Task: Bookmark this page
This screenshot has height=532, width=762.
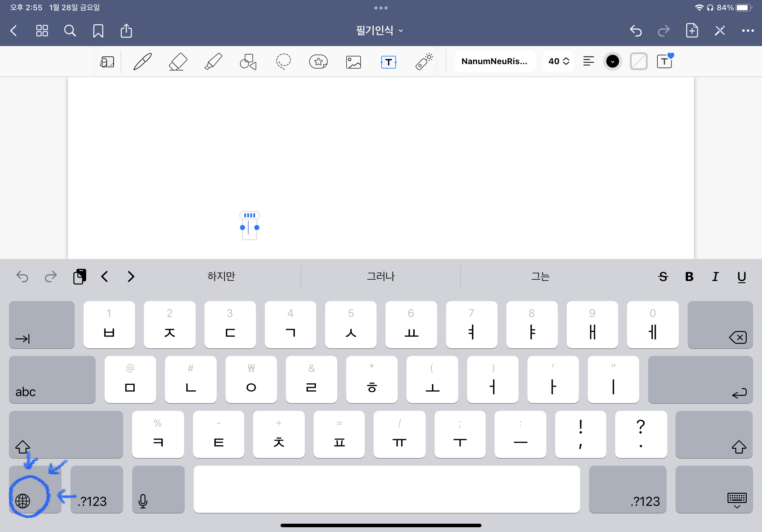Action: point(98,31)
